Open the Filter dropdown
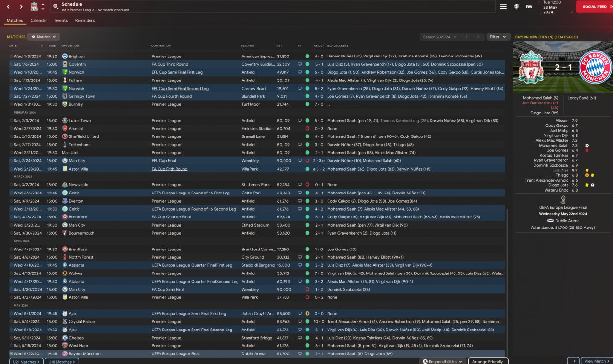Viewport: 613px width, 364px height. 498,37
